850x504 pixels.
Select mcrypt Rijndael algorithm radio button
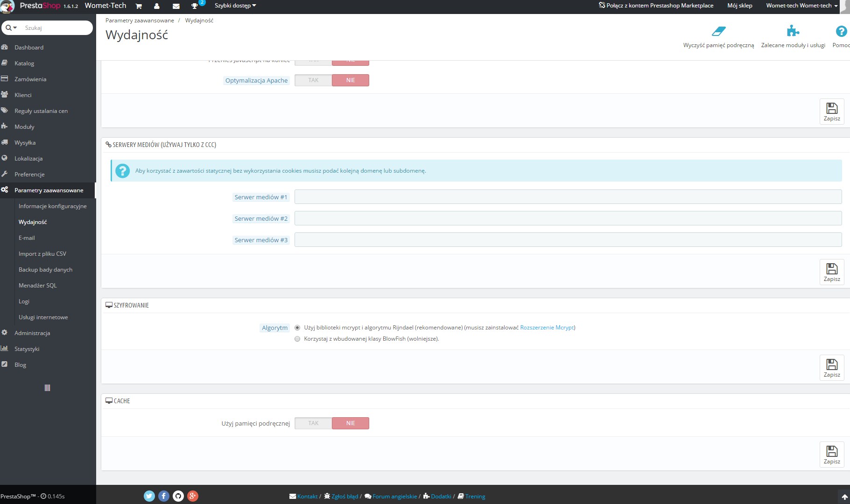click(x=297, y=328)
